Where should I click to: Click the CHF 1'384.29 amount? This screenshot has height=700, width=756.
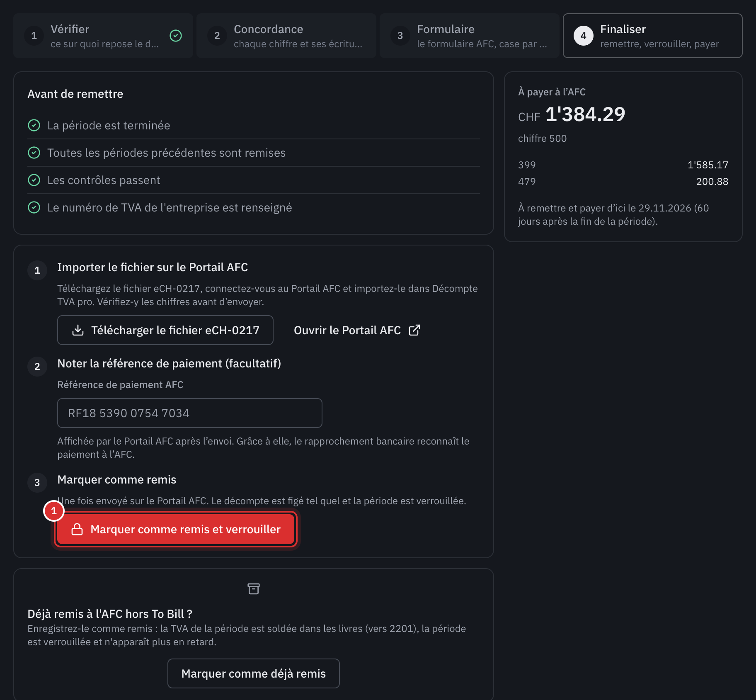(x=572, y=114)
